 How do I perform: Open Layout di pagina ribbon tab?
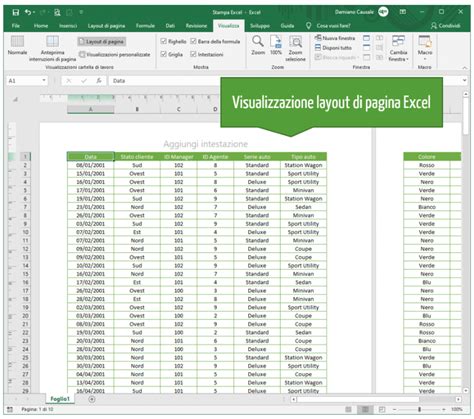(106, 26)
